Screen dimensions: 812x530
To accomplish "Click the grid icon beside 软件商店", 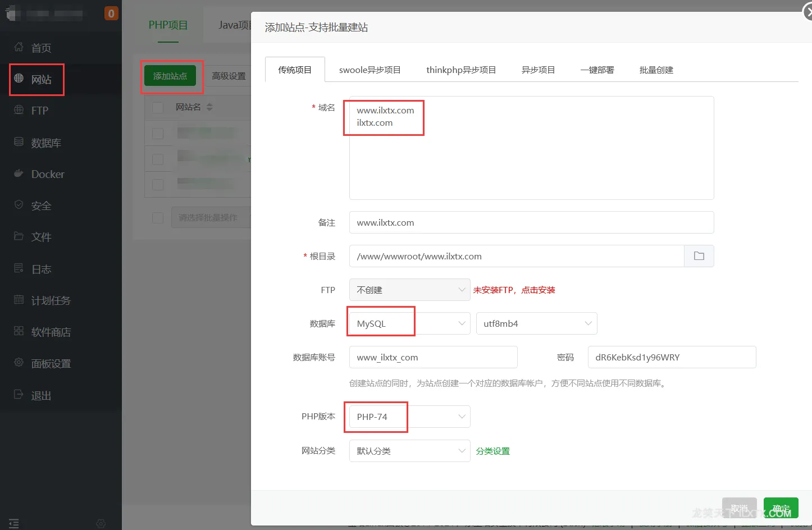I will click(19, 331).
